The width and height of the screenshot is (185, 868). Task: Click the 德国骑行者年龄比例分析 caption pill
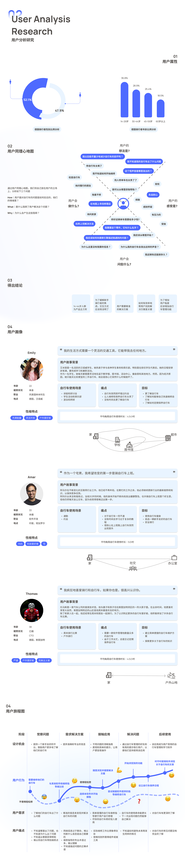pyautogui.click(x=144, y=129)
